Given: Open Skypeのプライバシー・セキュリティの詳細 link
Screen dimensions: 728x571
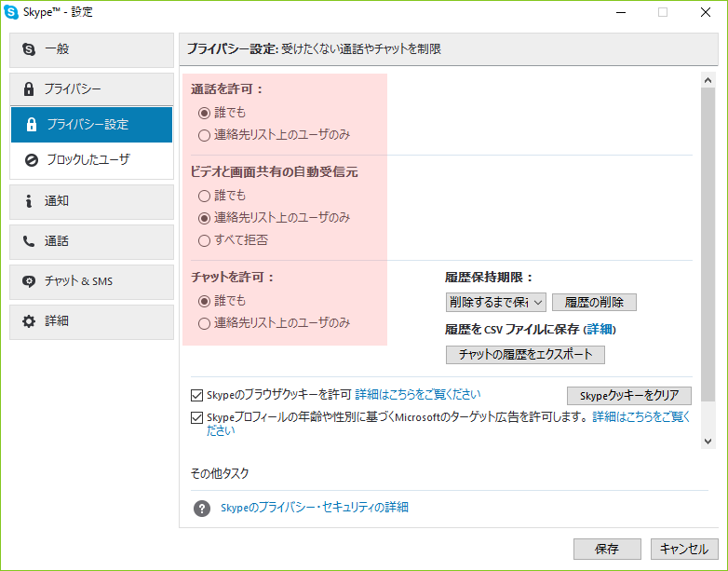Looking at the screenshot, I should 315,508.
